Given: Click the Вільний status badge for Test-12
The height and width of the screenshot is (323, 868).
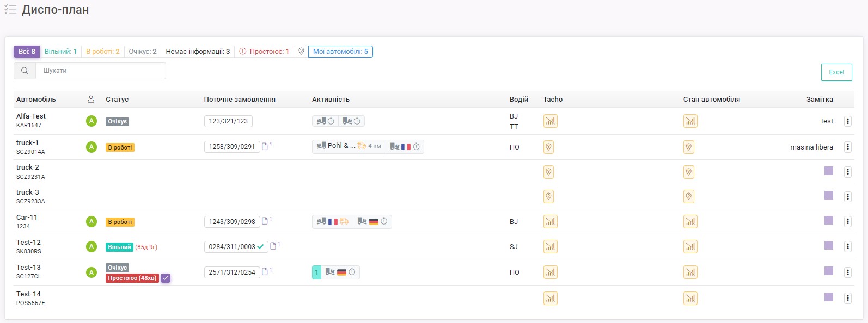Looking at the screenshot, I should [119, 247].
